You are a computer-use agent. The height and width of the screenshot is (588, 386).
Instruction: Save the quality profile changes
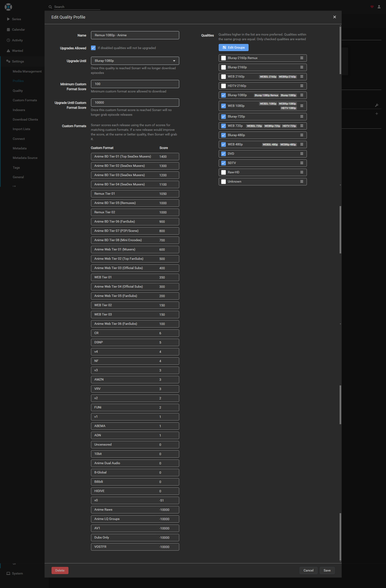(x=327, y=570)
